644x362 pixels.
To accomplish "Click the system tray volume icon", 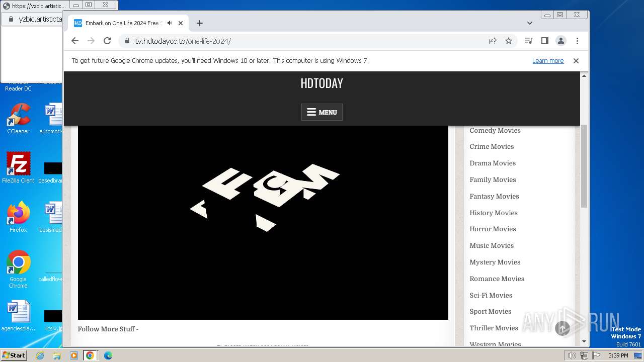I will coord(572,355).
